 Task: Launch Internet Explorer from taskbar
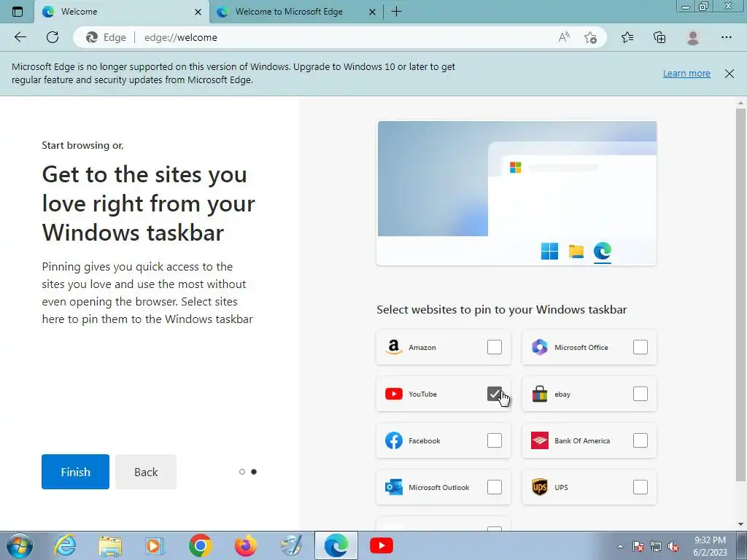click(65, 545)
